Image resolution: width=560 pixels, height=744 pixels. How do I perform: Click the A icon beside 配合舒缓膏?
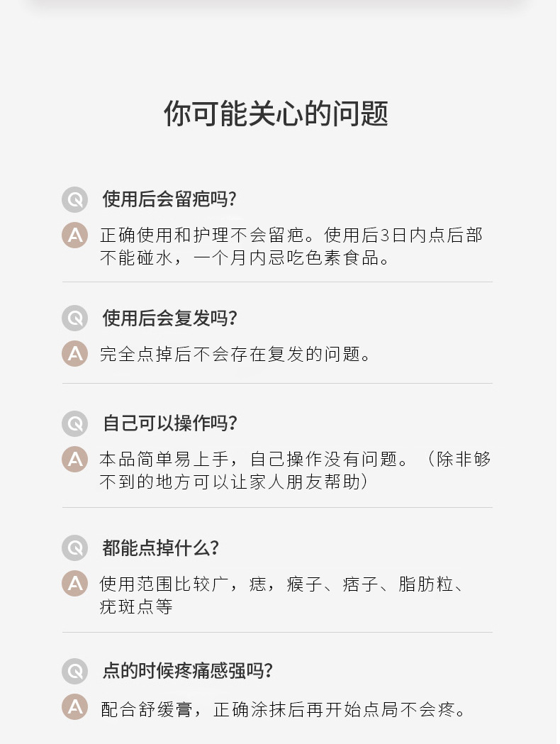74,707
